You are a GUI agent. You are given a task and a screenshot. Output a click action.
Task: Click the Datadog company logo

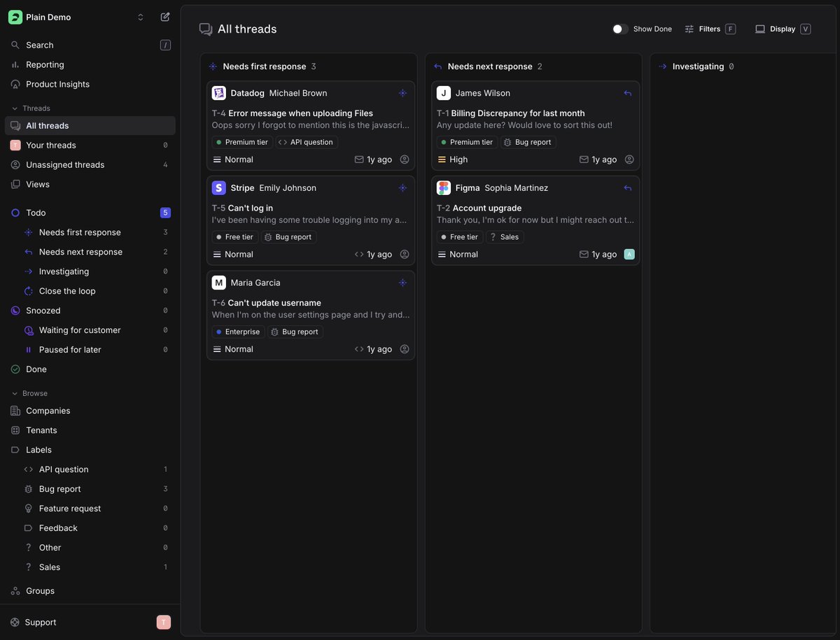219,93
